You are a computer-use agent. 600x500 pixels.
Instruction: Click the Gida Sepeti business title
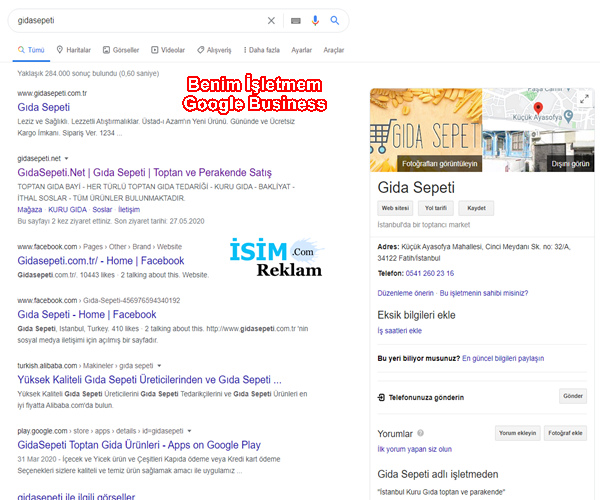(416, 187)
